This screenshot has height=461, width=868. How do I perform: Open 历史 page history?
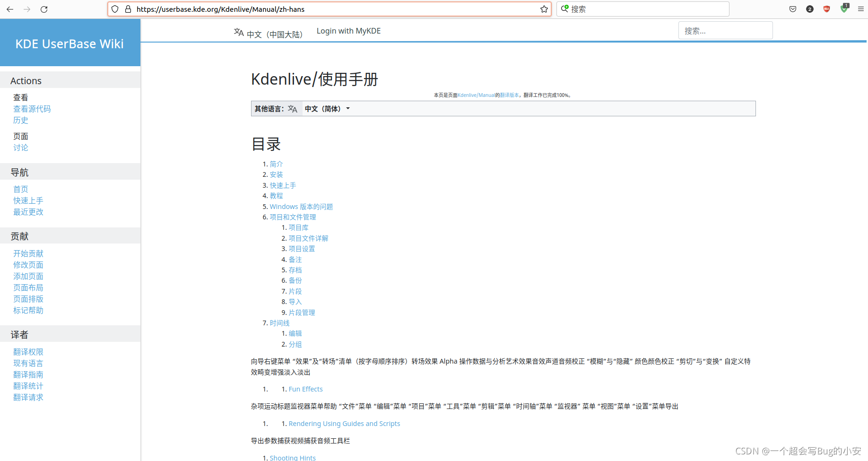tap(21, 120)
